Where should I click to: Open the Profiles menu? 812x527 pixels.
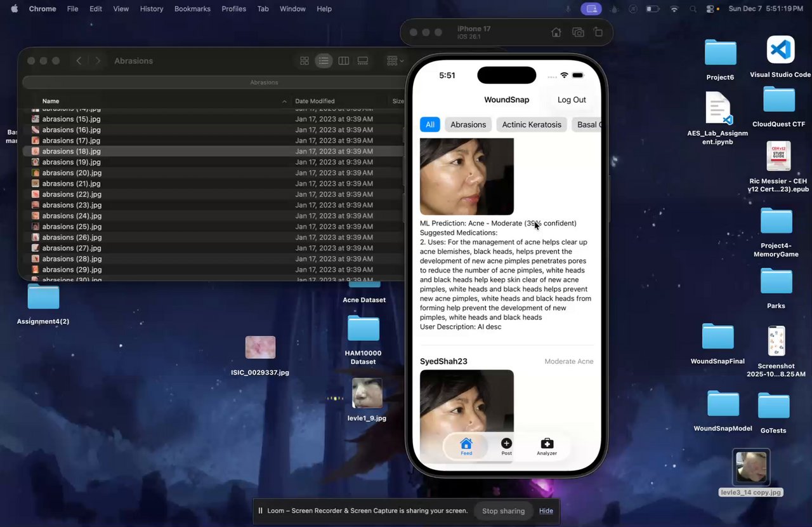233,9
